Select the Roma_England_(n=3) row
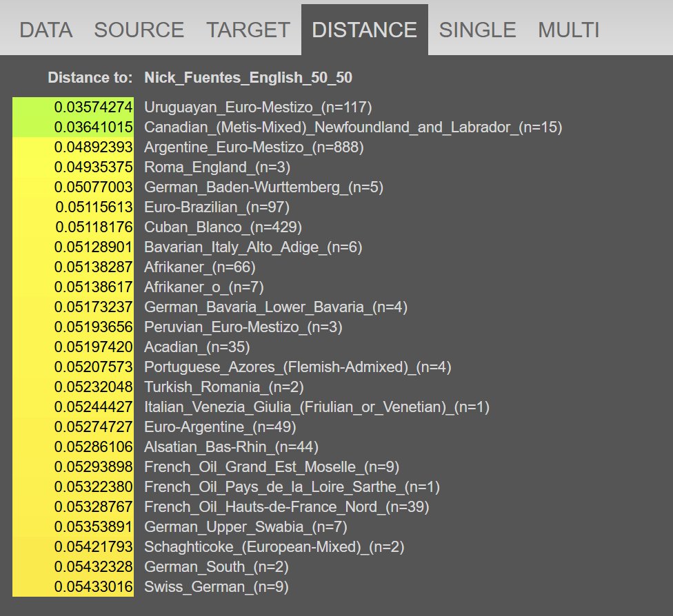Screen dimensions: 673x616 [x=217, y=167]
